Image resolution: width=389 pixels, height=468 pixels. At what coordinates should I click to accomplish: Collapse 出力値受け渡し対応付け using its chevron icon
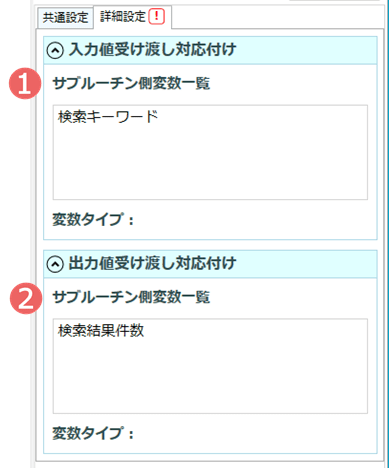pos(55,264)
